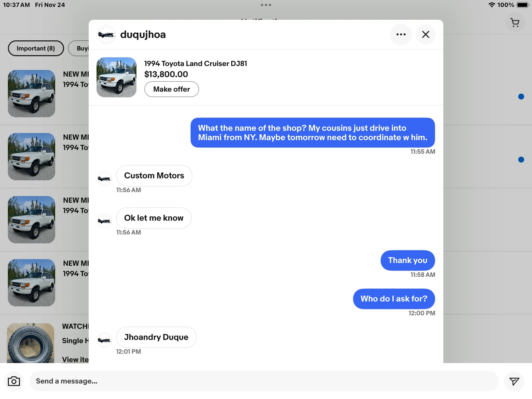Tap the duqujhoa avatar in the chat header
The width and height of the screenshot is (532, 399).
click(106, 35)
